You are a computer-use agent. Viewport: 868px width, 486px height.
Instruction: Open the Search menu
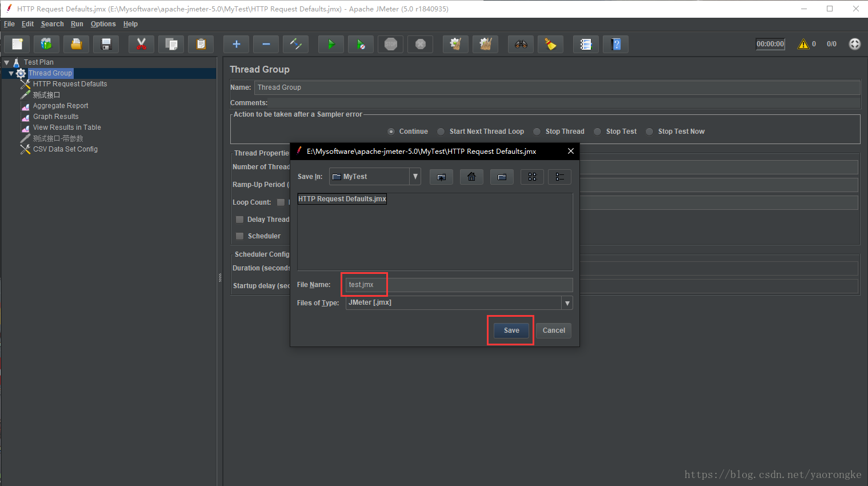(x=52, y=24)
